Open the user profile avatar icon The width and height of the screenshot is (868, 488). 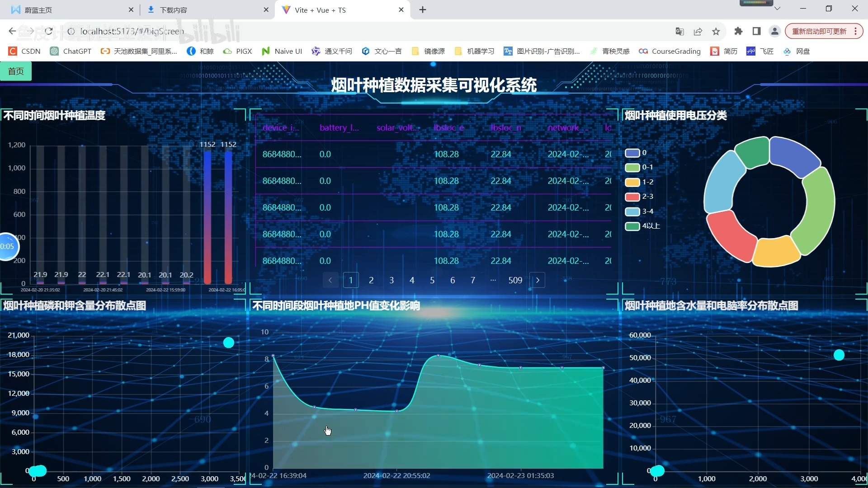click(x=774, y=31)
